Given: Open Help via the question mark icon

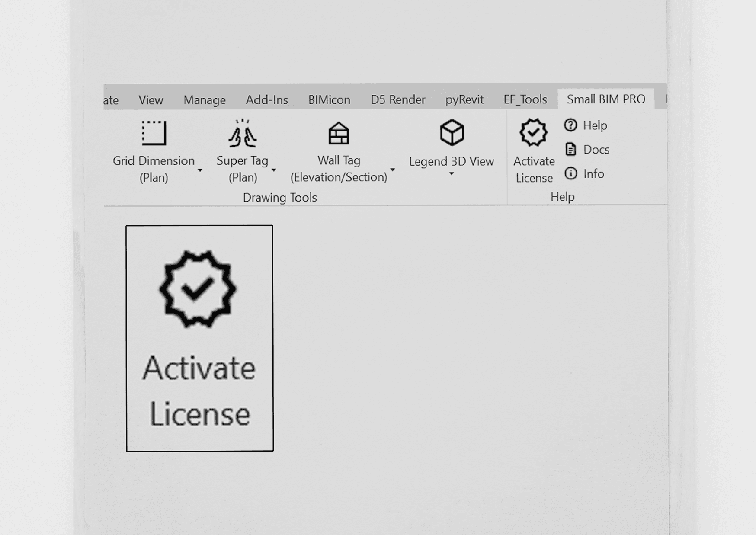Looking at the screenshot, I should pos(570,125).
